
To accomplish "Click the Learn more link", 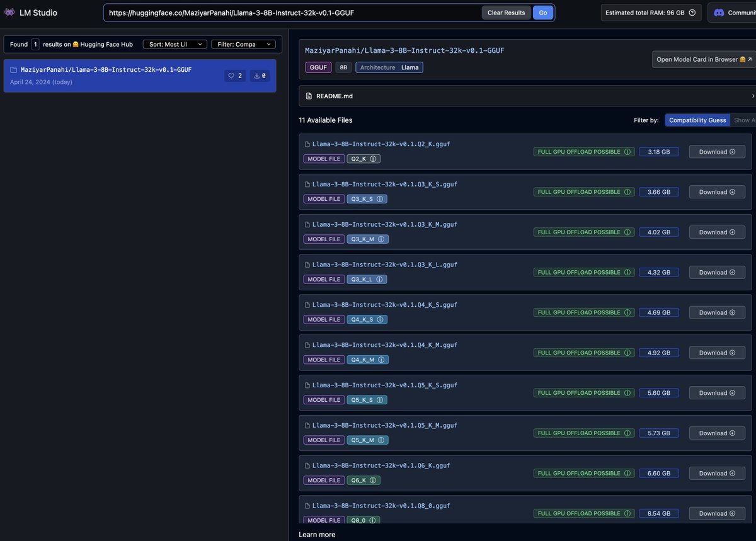I will pyautogui.click(x=317, y=535).
